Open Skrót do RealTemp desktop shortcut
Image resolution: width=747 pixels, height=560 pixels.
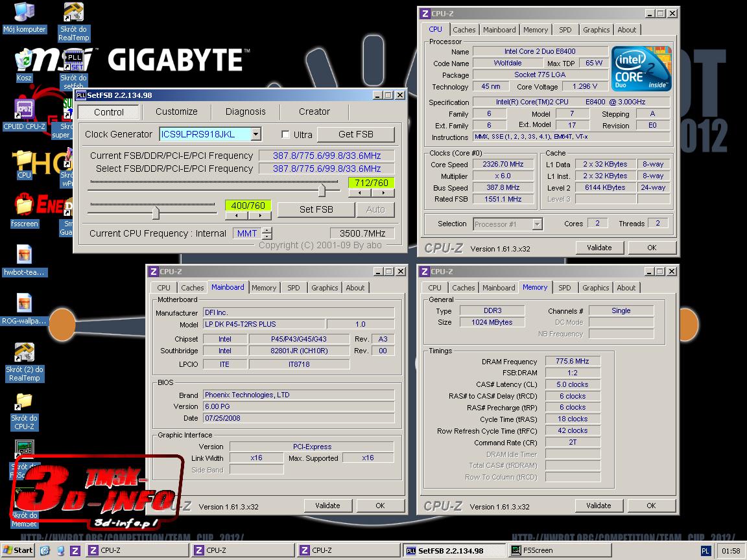pyautogui.click(x=74, y=21)
